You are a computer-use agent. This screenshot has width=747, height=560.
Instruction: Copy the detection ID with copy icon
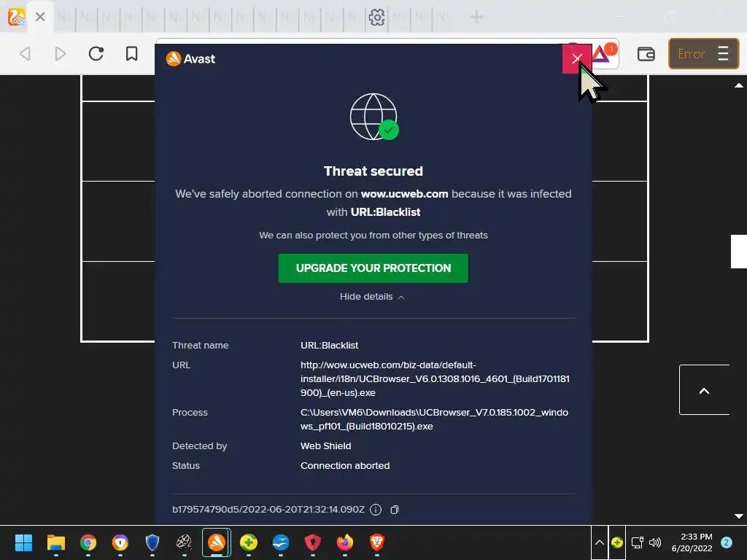pos(395,510)
